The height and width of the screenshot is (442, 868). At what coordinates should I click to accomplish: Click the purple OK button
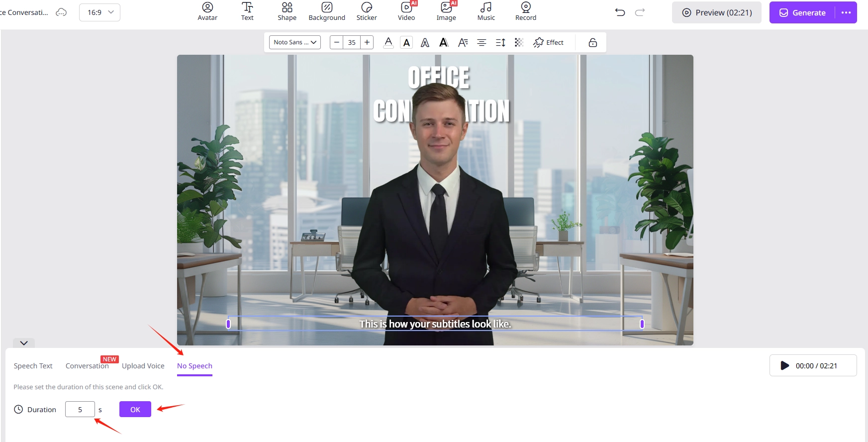(135, 410)
